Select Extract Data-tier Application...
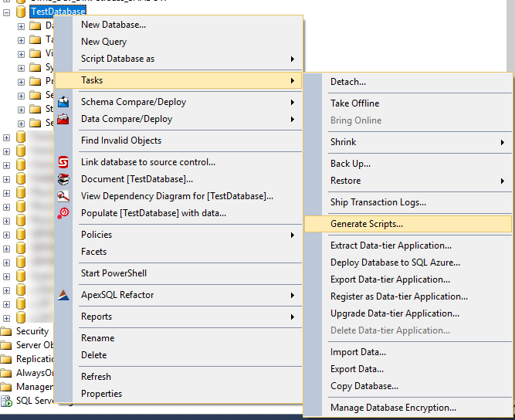This screenshot has height=420, width=515. (x=408, y=246)
